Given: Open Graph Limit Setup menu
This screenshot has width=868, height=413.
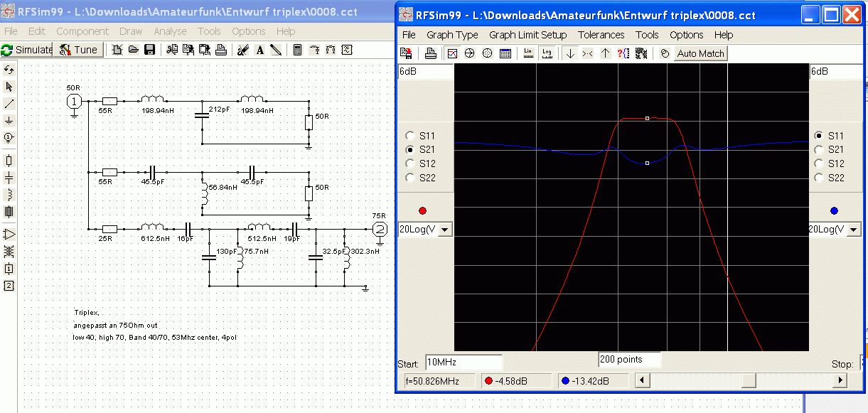Looking at the screenshot, I should [x=528, y=35].
